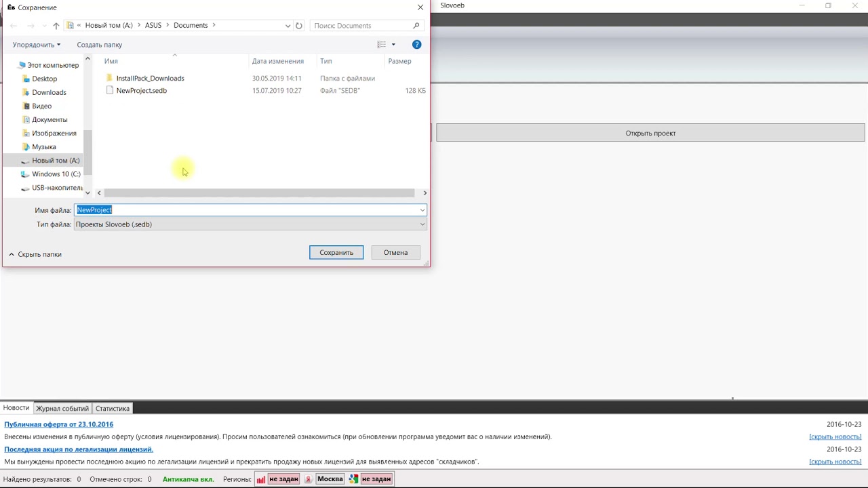Hide the first news item via скрыть новость
Viewport: 868px width, 488px height.
835,437
